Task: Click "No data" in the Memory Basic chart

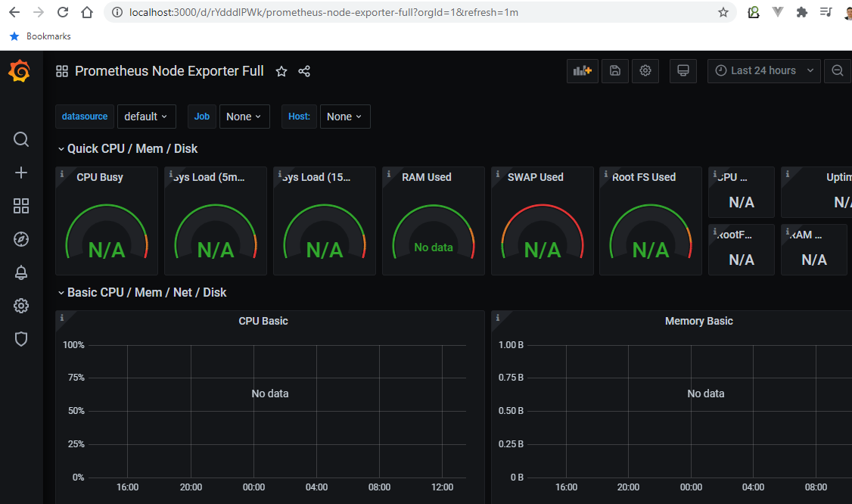Action: point(705,394)
